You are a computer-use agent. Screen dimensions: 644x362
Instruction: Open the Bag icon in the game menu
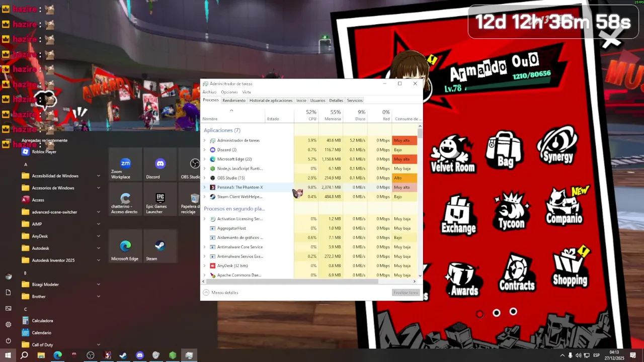505,149
